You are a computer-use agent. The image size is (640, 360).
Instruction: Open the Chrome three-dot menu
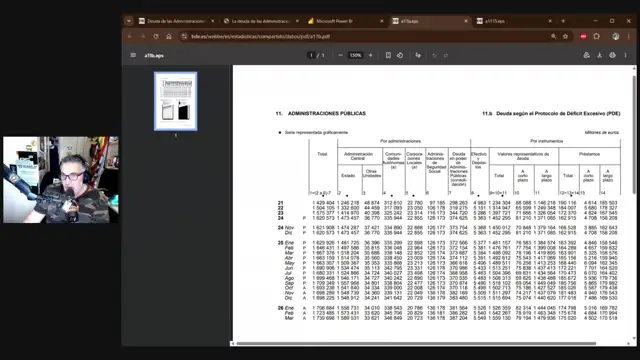tap(629, 36)
